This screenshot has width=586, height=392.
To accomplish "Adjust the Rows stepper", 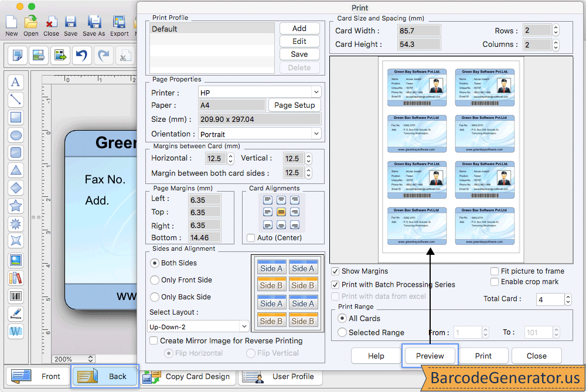I will 556,30.
